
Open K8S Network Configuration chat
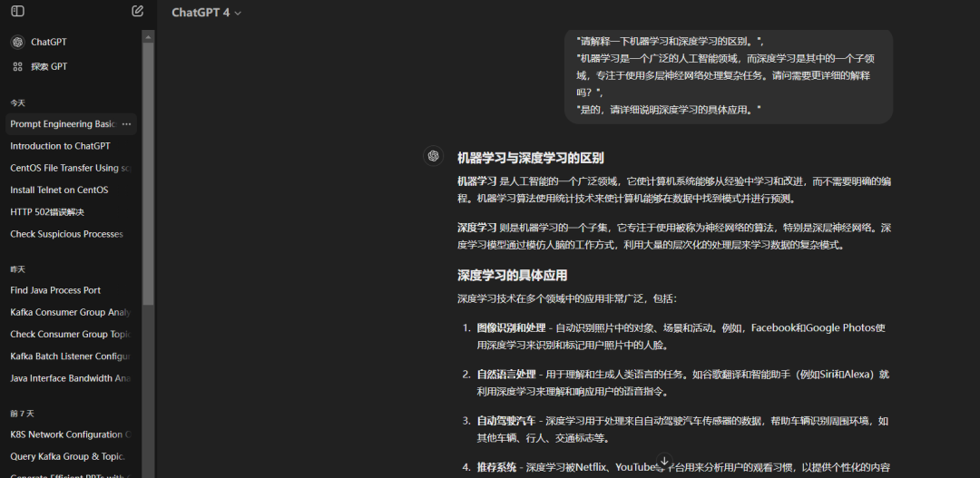click(x=71, y=434)
